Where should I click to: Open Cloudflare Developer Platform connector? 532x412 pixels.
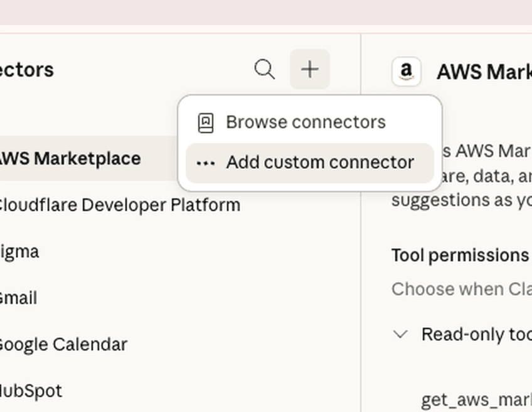(119, 205)
